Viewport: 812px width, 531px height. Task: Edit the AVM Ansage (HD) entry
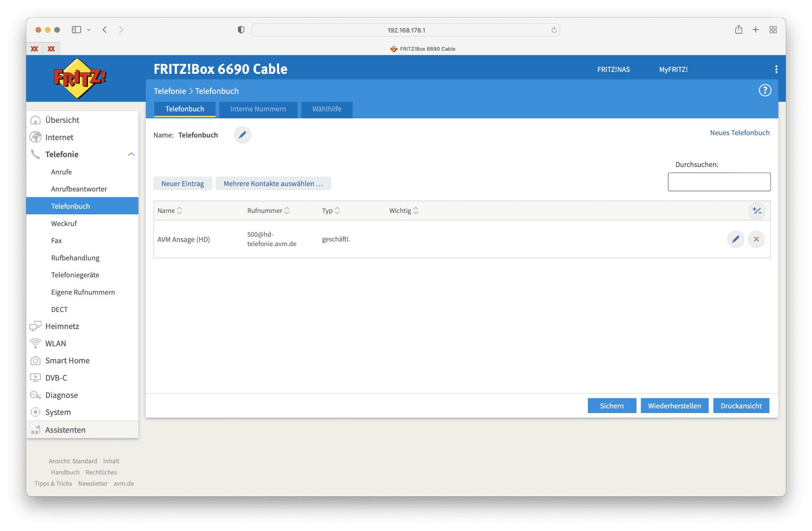[x=735, y=239]
